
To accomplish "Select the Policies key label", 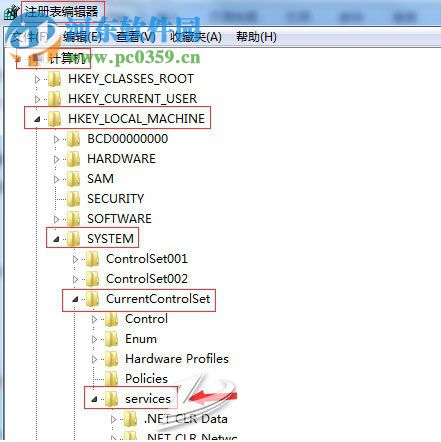I will coord(146,379).
